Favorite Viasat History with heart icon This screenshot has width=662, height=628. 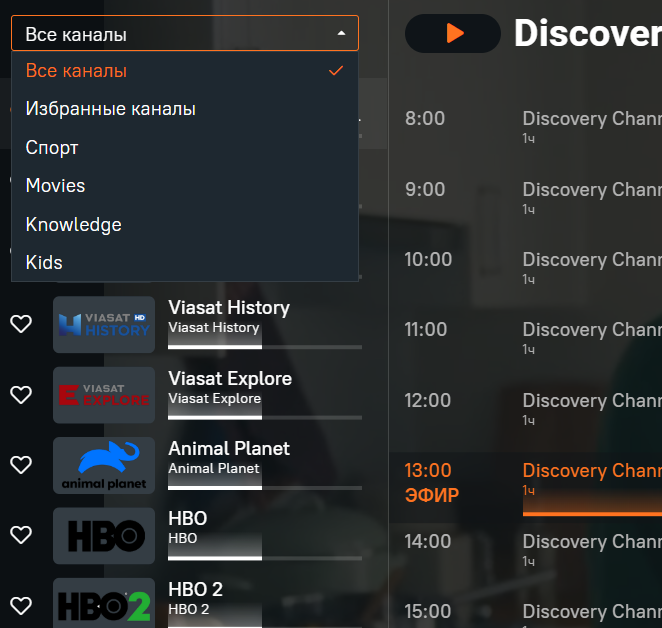[x=21, y=324]
